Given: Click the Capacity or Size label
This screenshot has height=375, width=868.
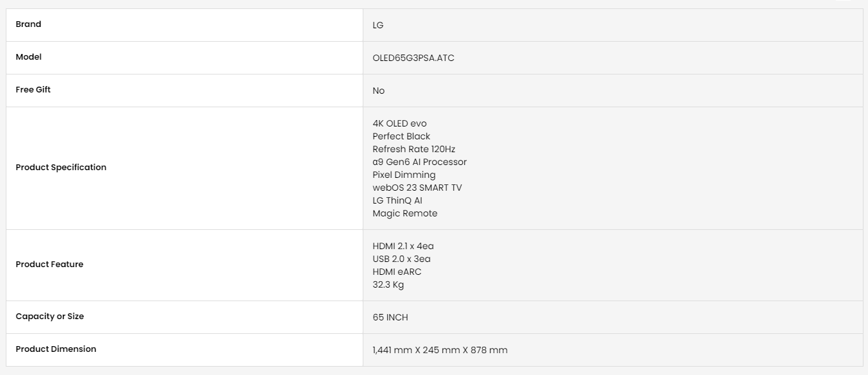Looking at the screenshot, I should 49,317.
